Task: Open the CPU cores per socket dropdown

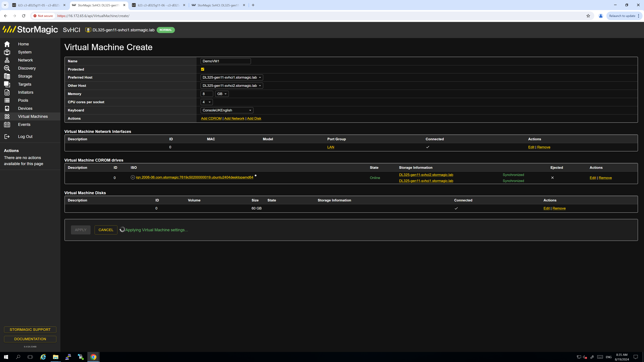Action: point(206,102)
